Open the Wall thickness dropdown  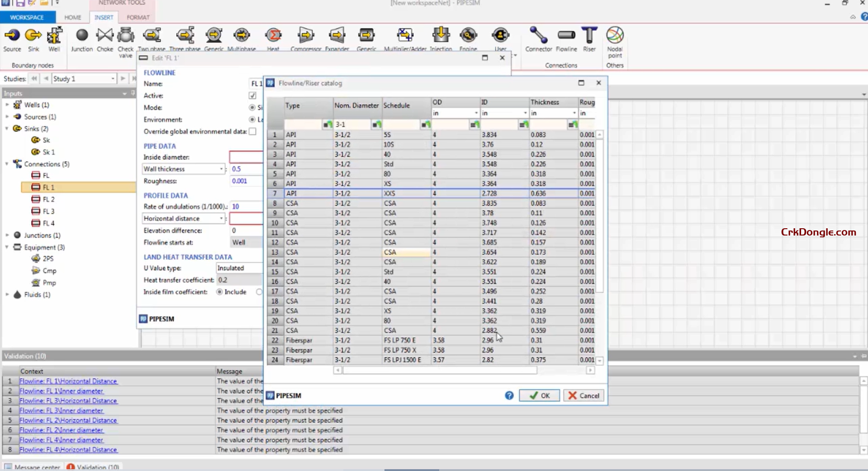coord(221,169)
